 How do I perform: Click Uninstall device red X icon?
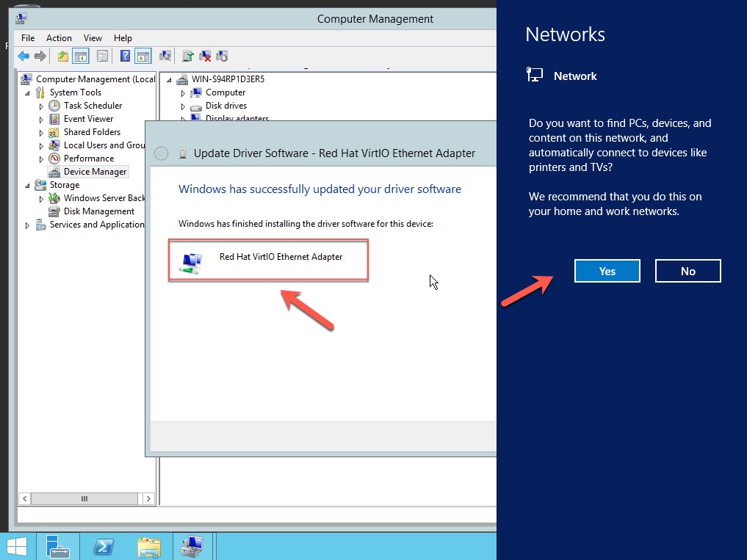(x=206, y=57)
